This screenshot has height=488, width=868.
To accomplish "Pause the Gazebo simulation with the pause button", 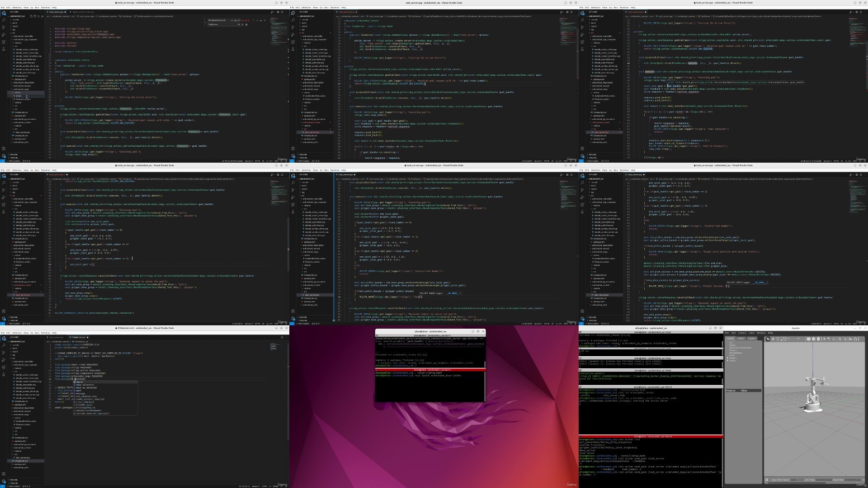I will click(767, 480).
